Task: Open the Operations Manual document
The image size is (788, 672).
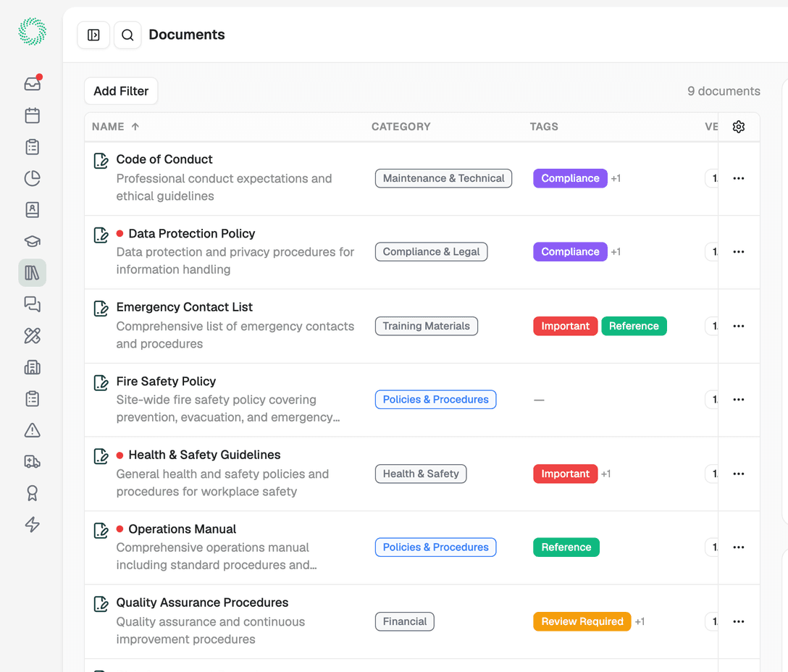Action: (183, 529)
